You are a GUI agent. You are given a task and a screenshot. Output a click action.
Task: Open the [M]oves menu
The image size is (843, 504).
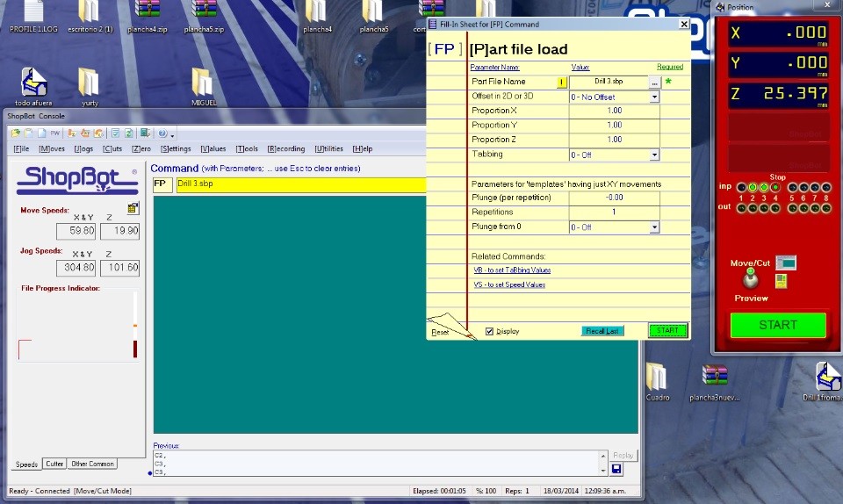tap(52, 149)
